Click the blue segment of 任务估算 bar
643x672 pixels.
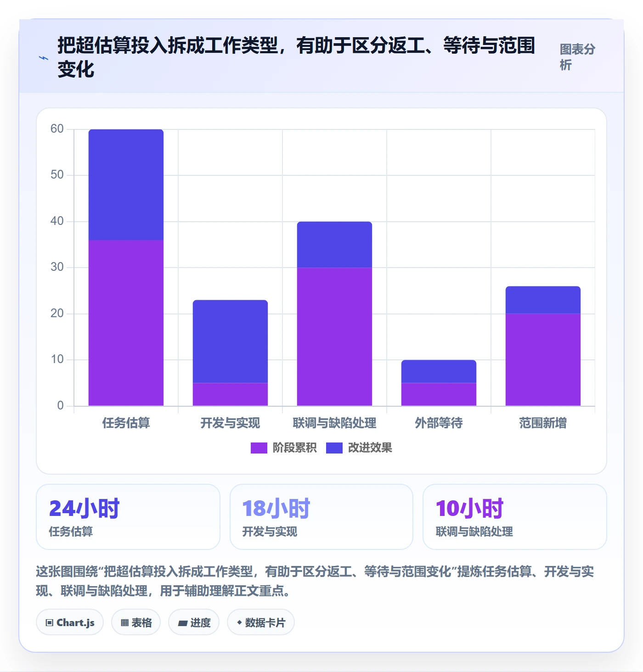coord(126,185)
